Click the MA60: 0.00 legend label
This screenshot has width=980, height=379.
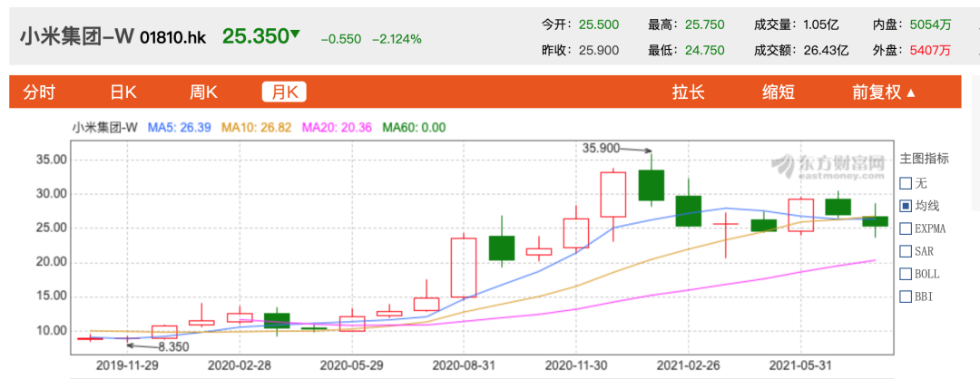[414, 128]
